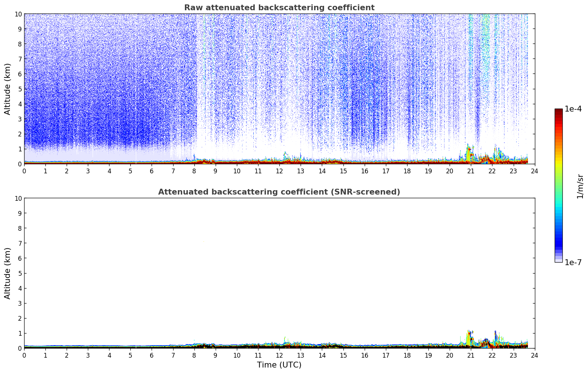Click hour 24 tick on bottom plot axis

point(535,355)
